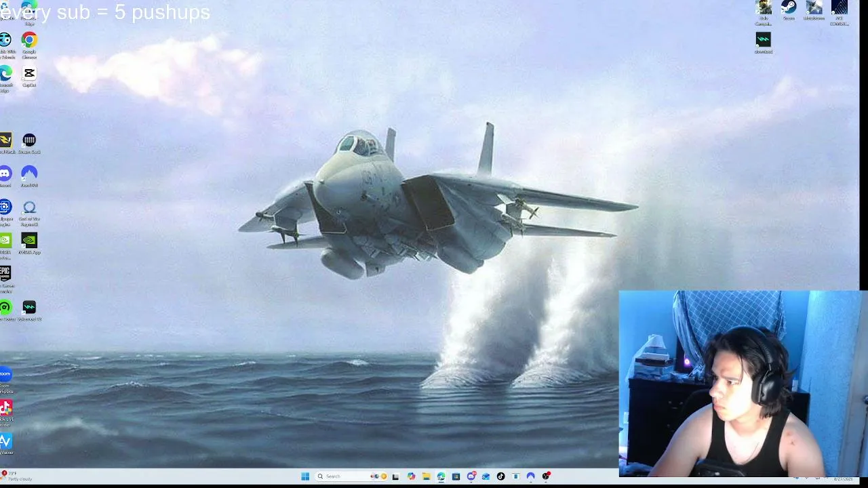This screenshot has width=868, height=488.
Task: Select the Stream Deck desktop icon
Action: tap(29, 144)
